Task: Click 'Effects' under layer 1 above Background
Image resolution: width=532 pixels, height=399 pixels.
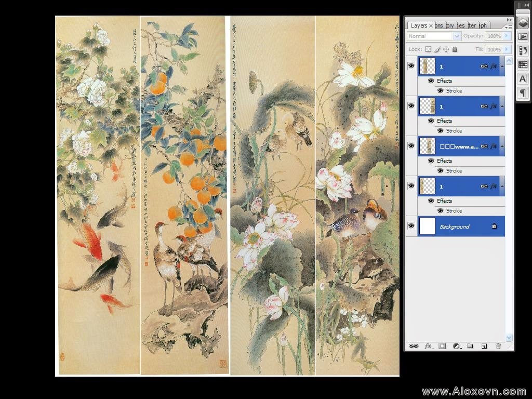Action: pos(445,201)
